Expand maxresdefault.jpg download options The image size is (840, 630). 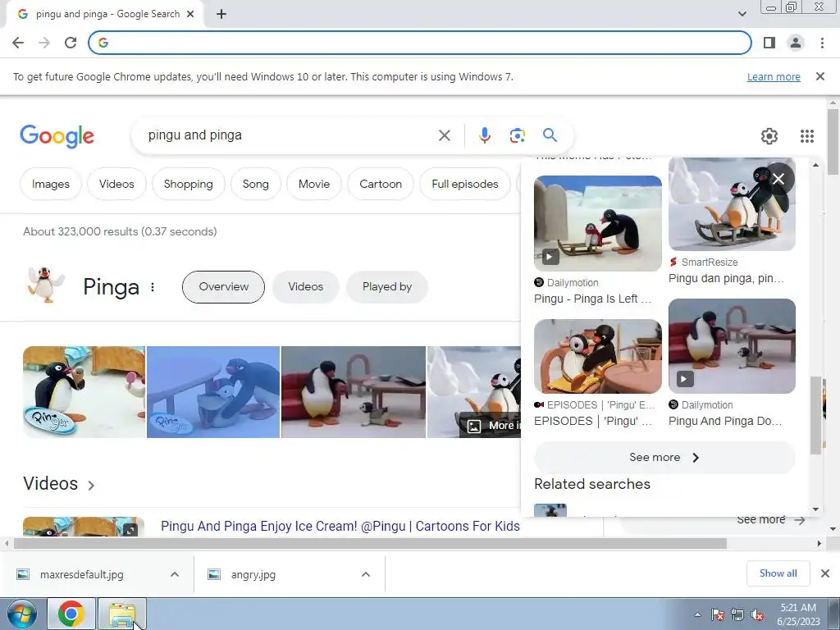pyautogui.click(x=175, y=574)
